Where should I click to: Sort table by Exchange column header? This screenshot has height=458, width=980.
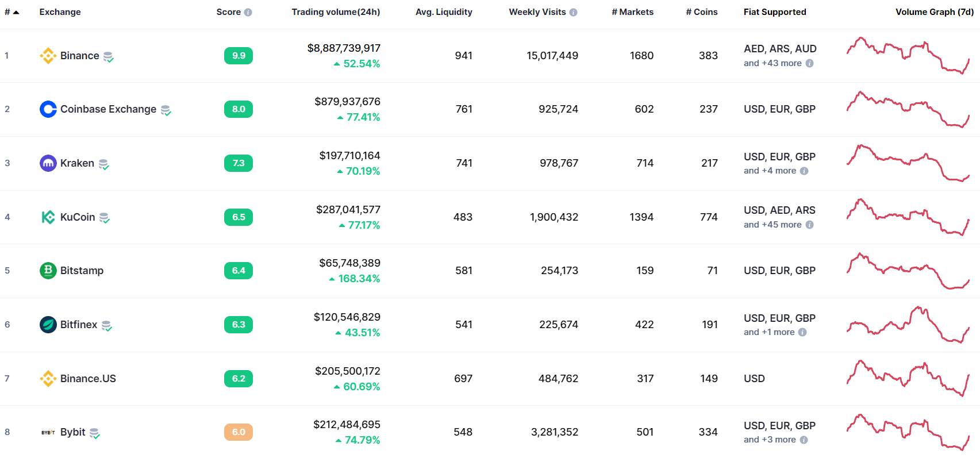pos(60,12)
